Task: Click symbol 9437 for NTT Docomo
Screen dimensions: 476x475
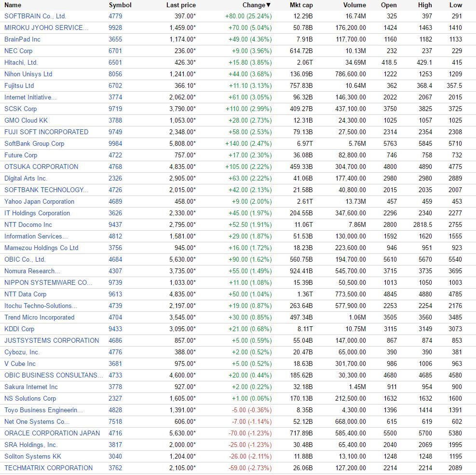Action: pos(115,224)
